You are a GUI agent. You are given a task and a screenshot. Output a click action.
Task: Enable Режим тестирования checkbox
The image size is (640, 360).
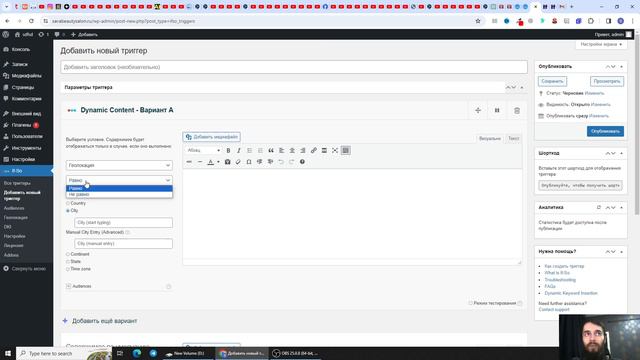click(x=470, y=303)
